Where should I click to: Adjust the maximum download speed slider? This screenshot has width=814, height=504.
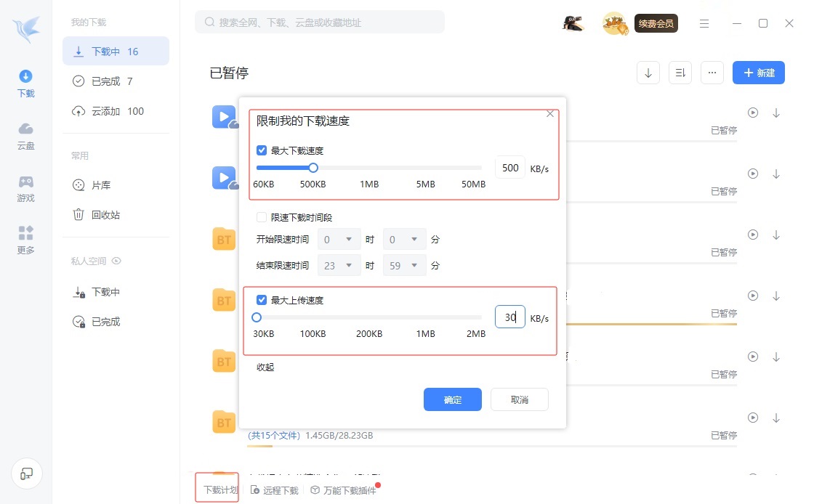tap(313, 168)
